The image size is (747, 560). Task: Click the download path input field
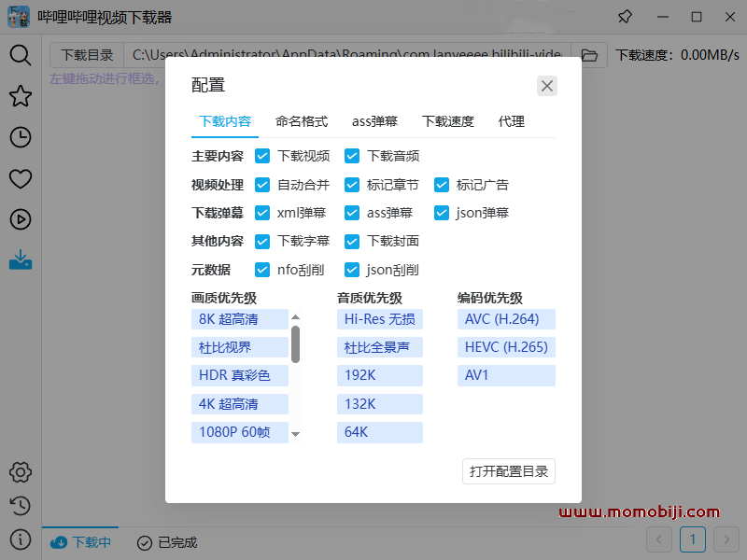tap(345, 55)
